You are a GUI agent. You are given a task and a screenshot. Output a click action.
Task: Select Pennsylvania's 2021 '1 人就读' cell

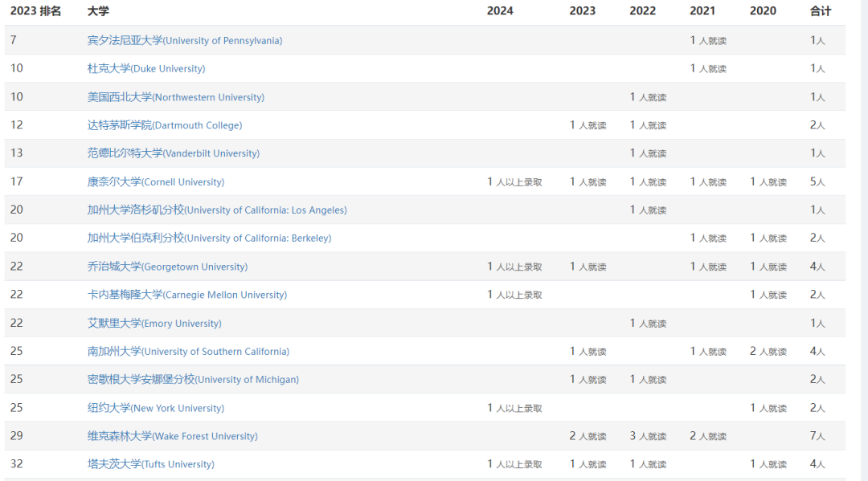coord(708,40)
